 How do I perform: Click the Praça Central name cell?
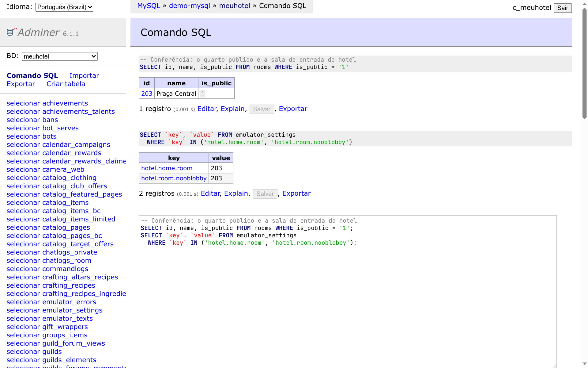pos(176,94)
